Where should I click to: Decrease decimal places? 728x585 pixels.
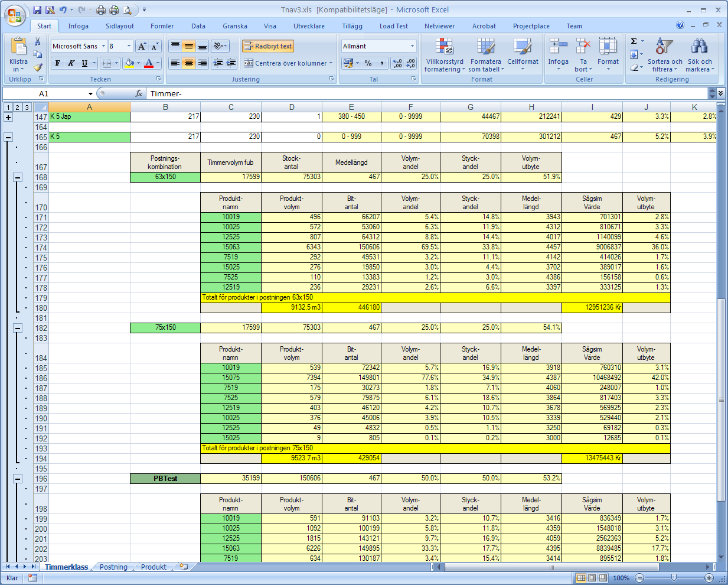pyautogui.click(x=410, y=63)
